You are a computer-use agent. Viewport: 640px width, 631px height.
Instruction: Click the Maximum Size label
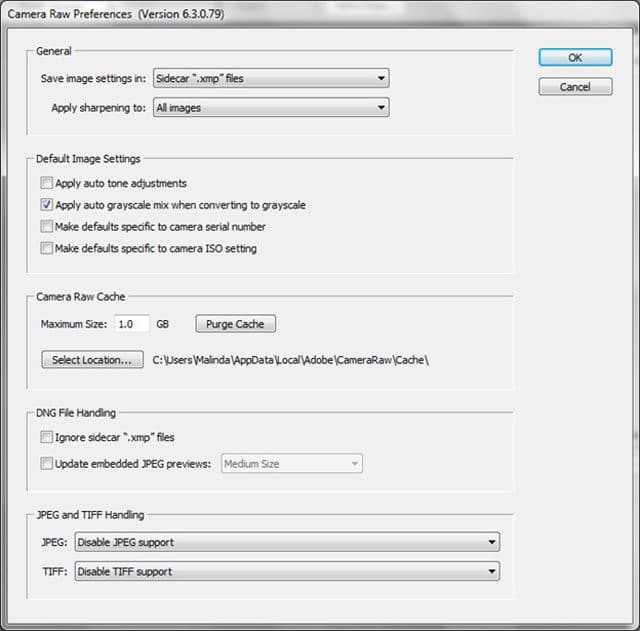pos(73,324)
